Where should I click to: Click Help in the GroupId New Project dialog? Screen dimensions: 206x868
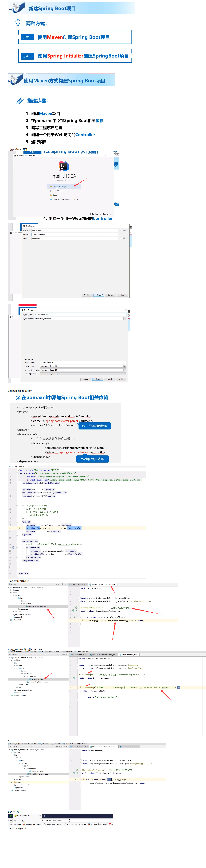[122, 295]
